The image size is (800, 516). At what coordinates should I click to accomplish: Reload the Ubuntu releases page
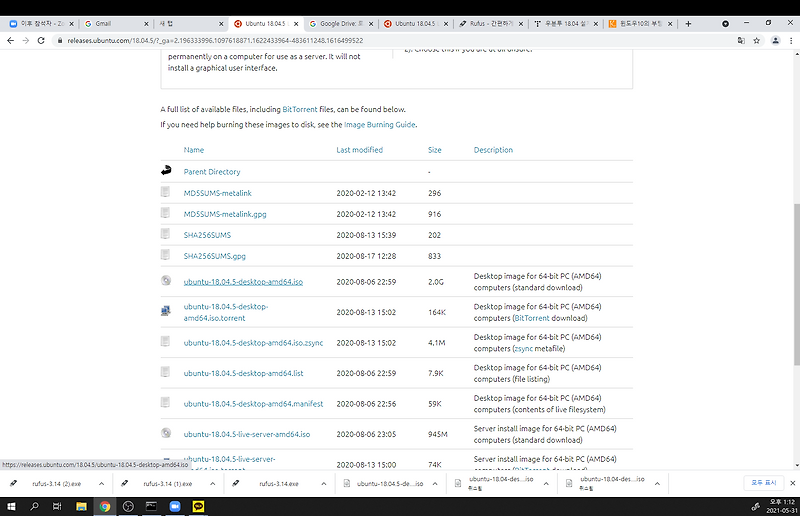click(x=41, y=40)
